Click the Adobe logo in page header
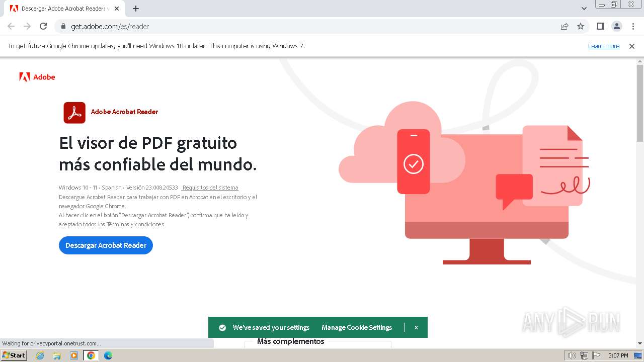 tap(37, 77)
